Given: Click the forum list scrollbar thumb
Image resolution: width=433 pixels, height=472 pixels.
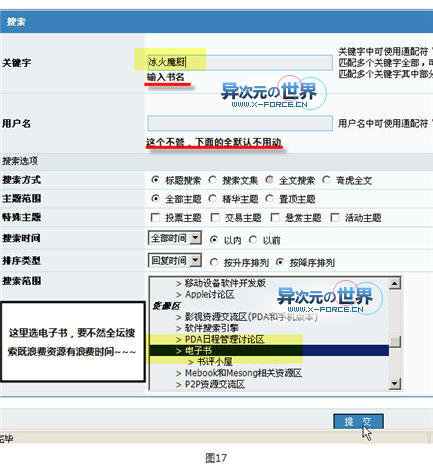Looking at the screenshot, I should point(395,341).
